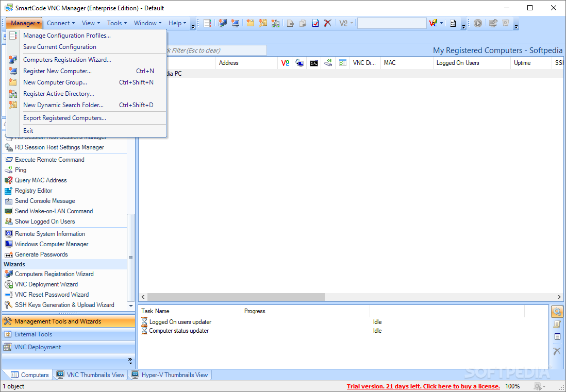Open the Manager menu
This screenshot has width=566, height=392.
[24, 23]
